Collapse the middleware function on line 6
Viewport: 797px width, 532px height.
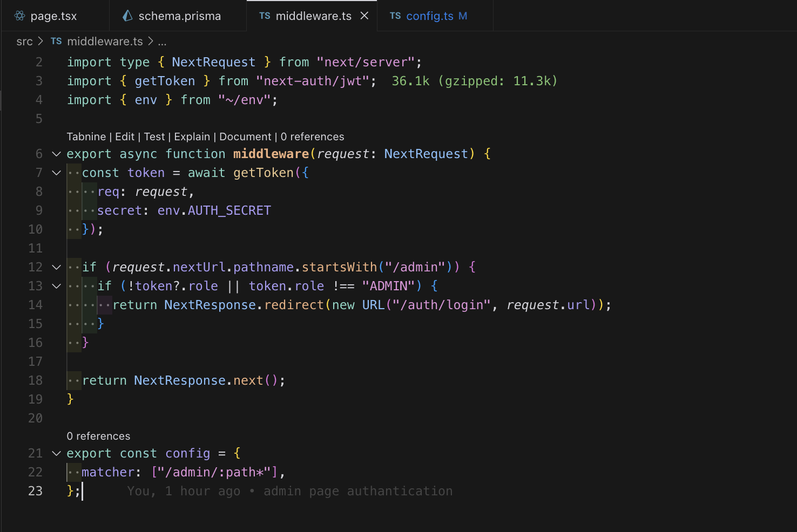(x=56, y=154)
